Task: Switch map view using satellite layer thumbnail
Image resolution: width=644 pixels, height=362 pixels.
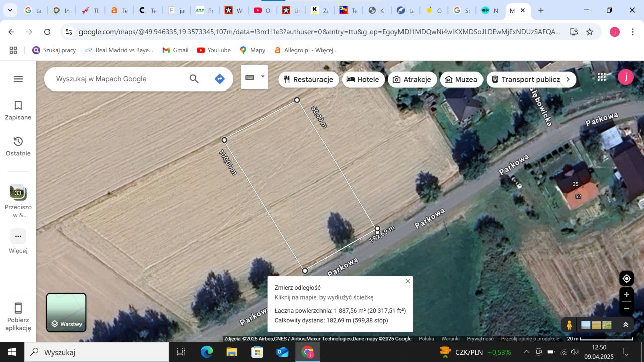Action: pos(586,324)
